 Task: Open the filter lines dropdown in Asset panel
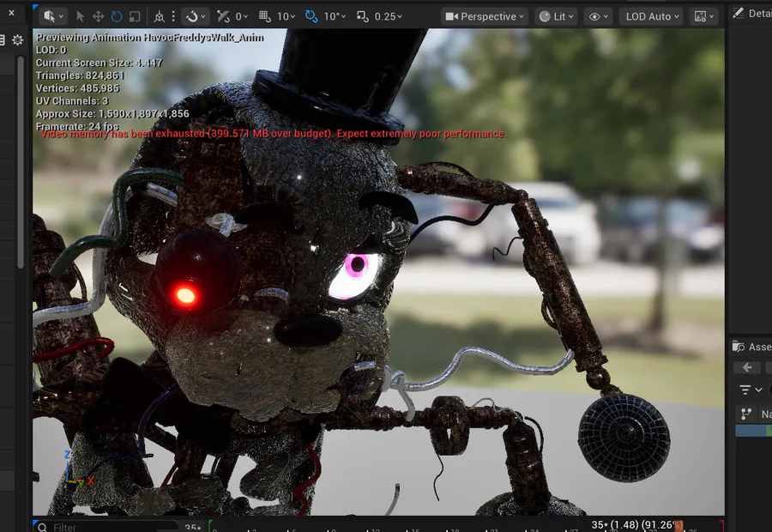coord(750,390)
